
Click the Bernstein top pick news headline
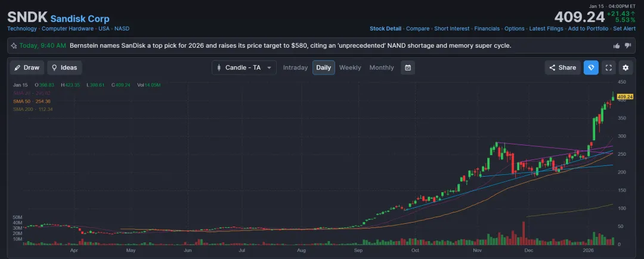(x=290, y=45)
